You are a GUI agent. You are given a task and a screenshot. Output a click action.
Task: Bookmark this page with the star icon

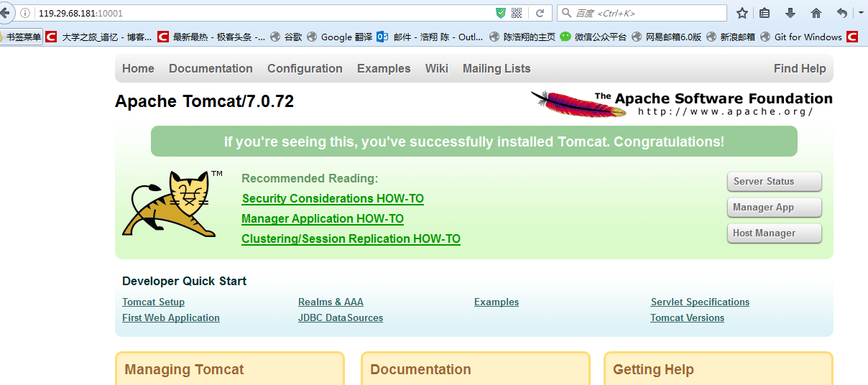point(742,13)
